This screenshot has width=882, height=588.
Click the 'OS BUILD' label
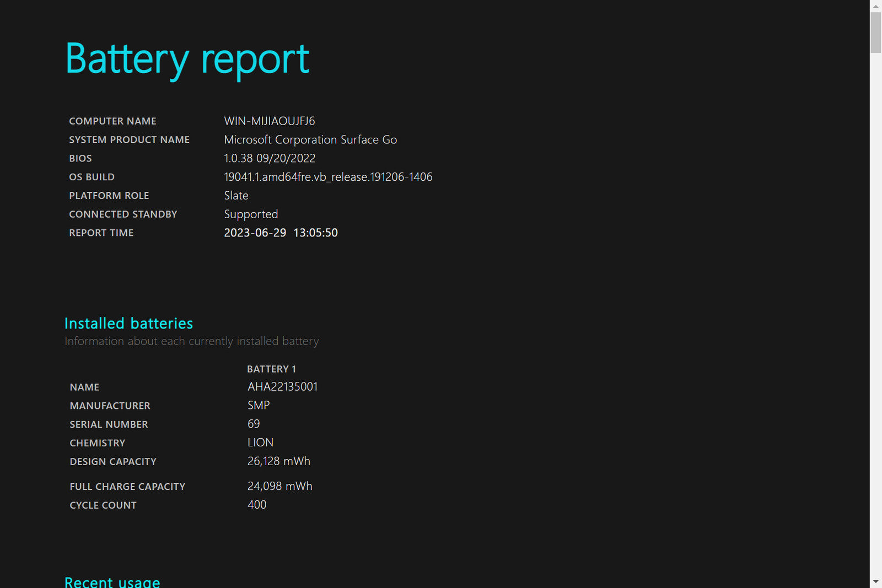(x=92, y=177)
